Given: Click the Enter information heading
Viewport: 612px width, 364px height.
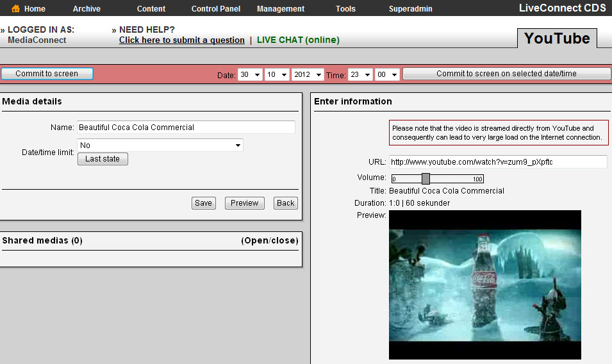Looking at the screenshot, I should [353, 101].
